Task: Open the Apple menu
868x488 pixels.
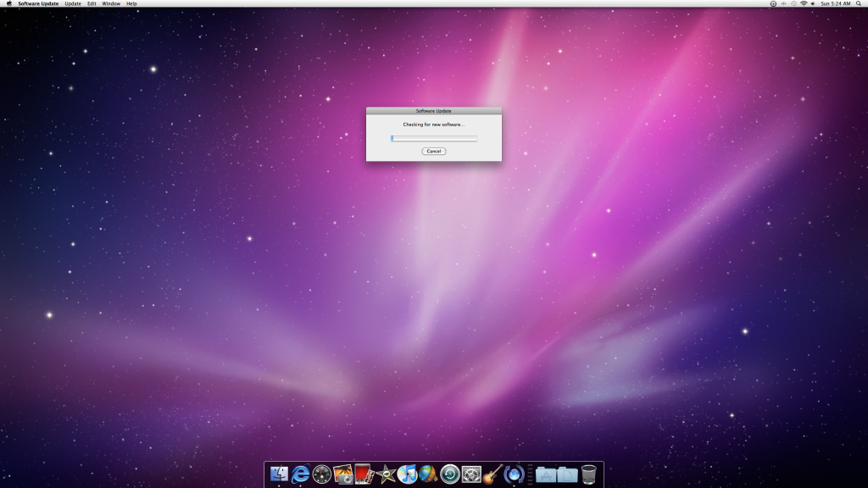Action: (x=8, y=3)
